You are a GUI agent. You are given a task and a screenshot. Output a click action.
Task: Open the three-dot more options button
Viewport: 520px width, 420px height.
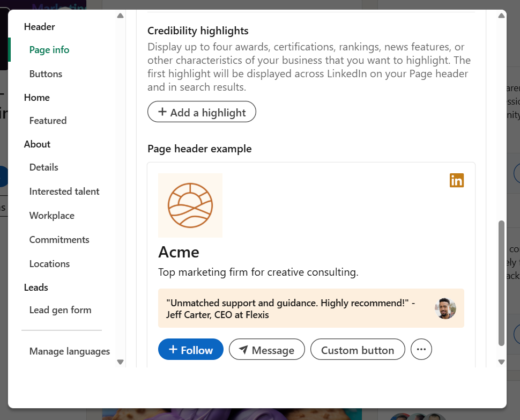421,350
